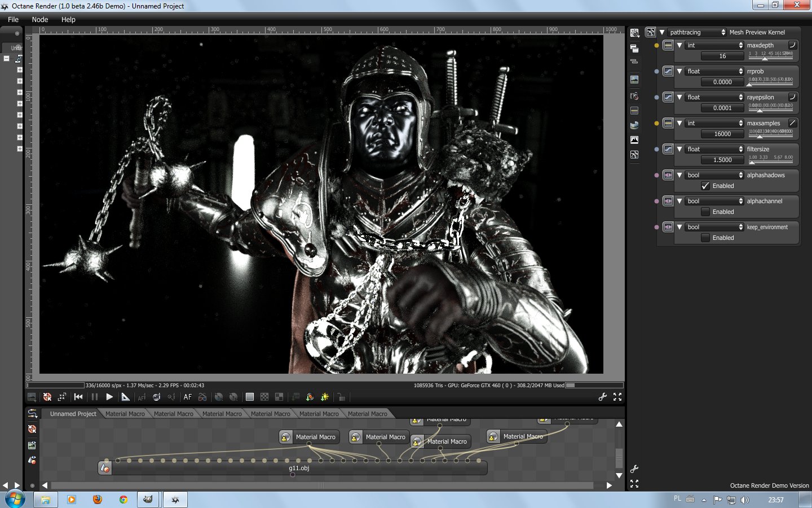Viewport: 812px width, 508px height.
Task: Click the camera icon in right sidebar
Action: pyautogui.click(x=634, y=96)
